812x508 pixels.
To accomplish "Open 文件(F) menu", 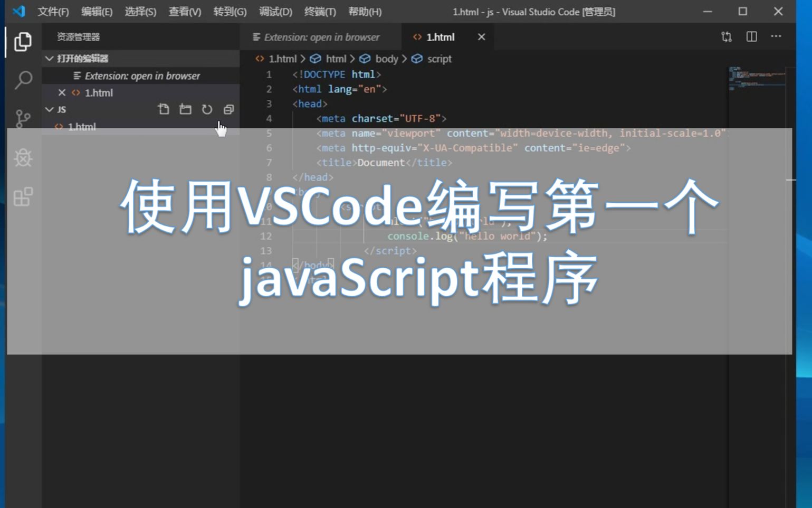I will 53,12.
